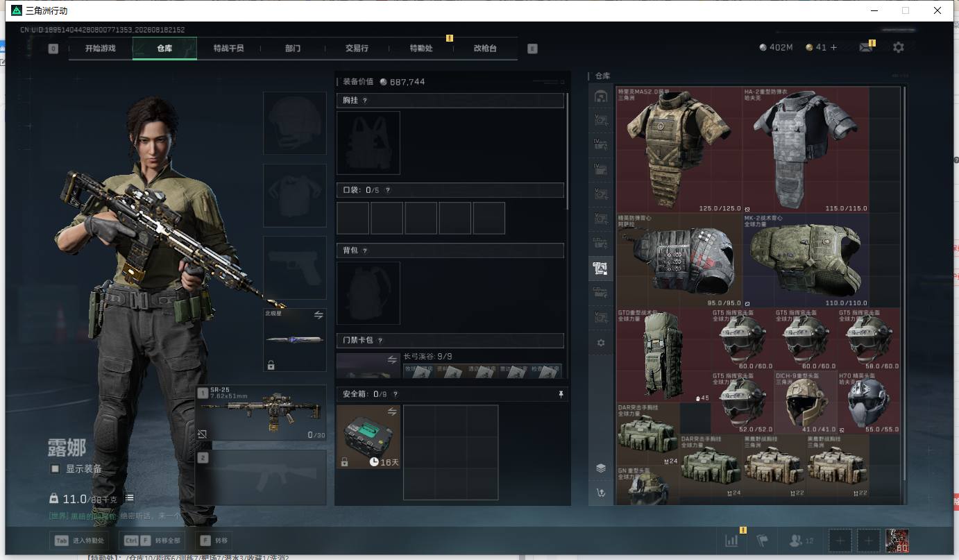The width and height of the screenshot is (959, 560).
Task: Toggle the 显示装备 checkbox
Action: coord(55,469)
